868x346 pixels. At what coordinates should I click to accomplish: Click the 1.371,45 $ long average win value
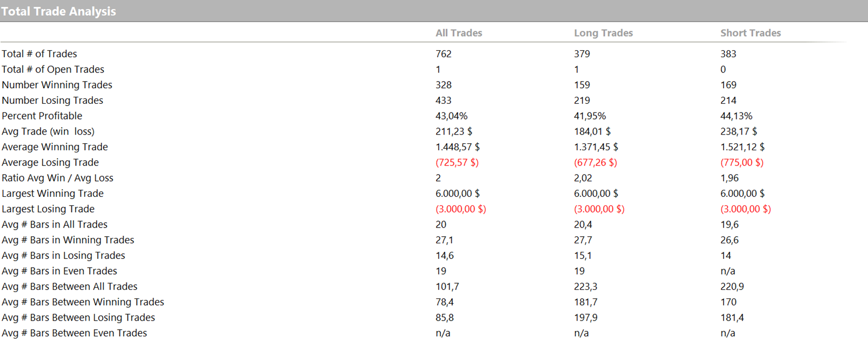point(596,147)
